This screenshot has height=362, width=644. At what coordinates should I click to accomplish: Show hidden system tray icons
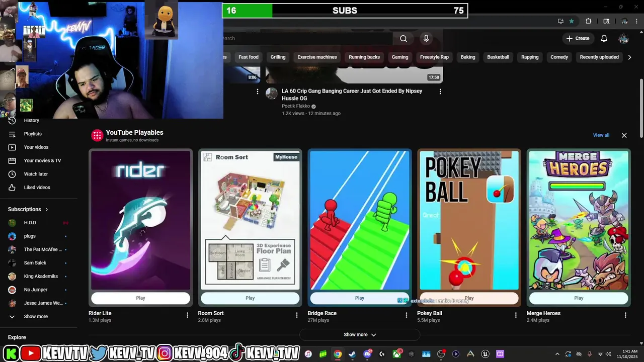pos(557,354)
